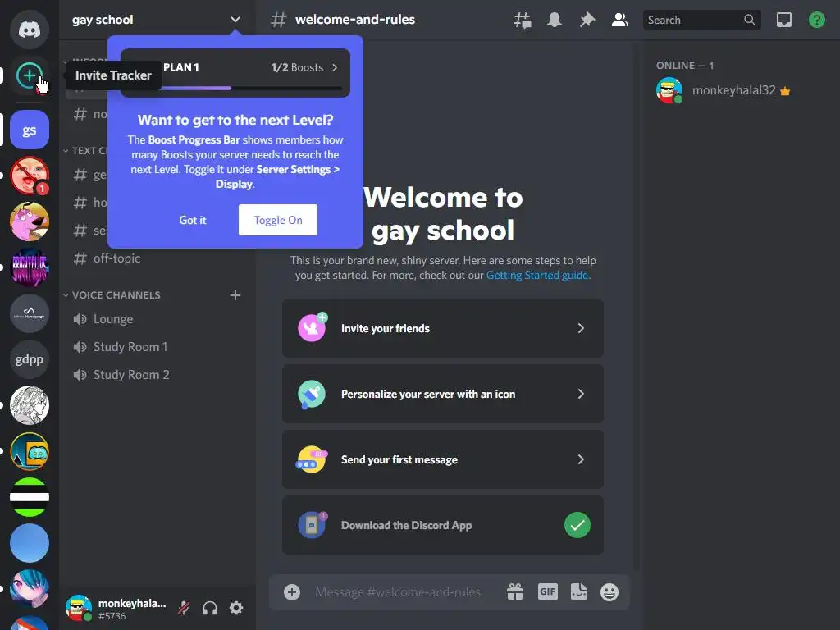Screen dimensions: 840x630
Task: Open the Help question mark
Action: [x=816, y=20]
